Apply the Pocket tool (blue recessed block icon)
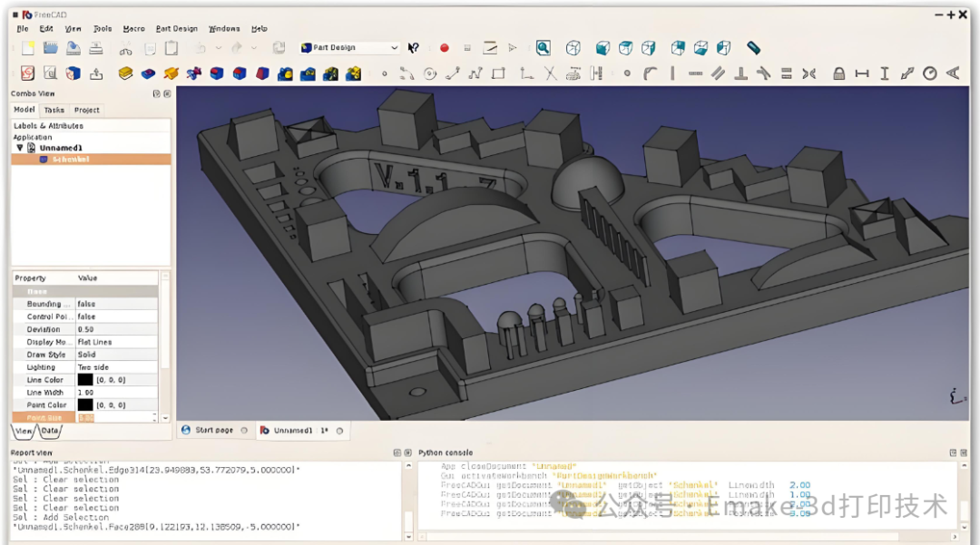The height and width of the screenshot is (545, 980). [x=148, y=73]
